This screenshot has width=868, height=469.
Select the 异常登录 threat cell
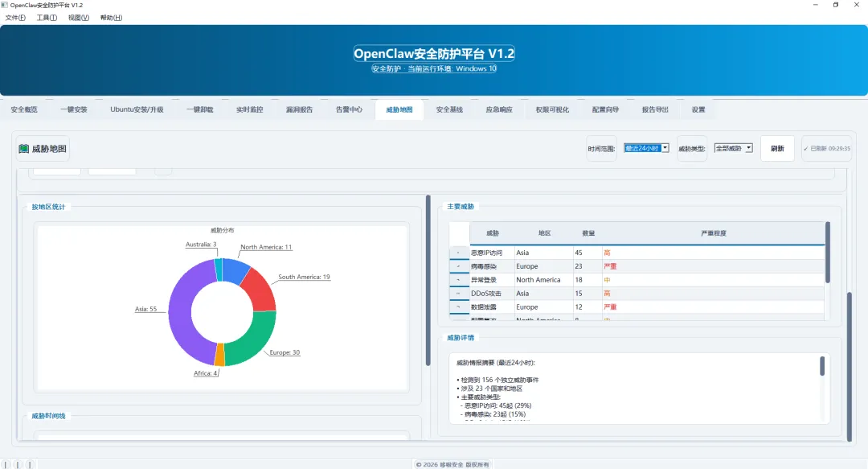pyautogui.click(x=492, y=280)
